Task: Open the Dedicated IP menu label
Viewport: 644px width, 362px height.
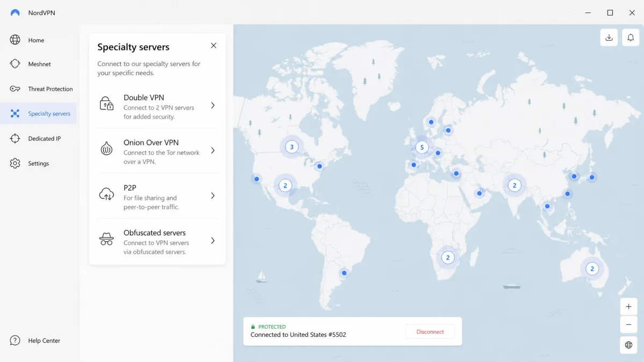Action: [x=45, y=139]
